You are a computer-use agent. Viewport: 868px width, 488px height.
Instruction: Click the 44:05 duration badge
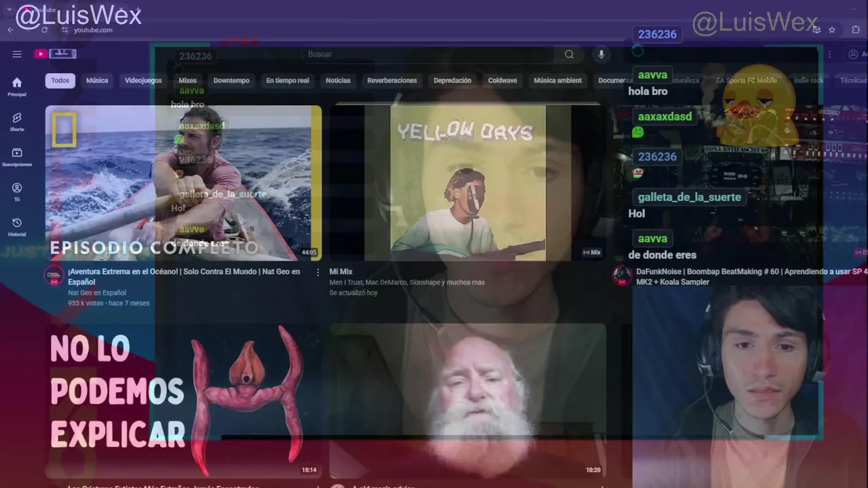point(309,253)
